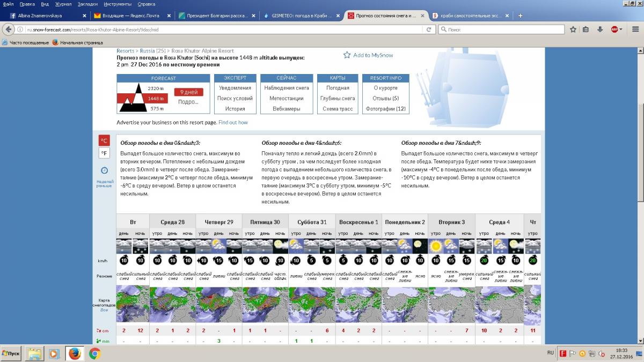This screenshot has height=362, width=644.
Task: Switch temperature units to °F
Action: pyautogui.click(x=104, y=153)
